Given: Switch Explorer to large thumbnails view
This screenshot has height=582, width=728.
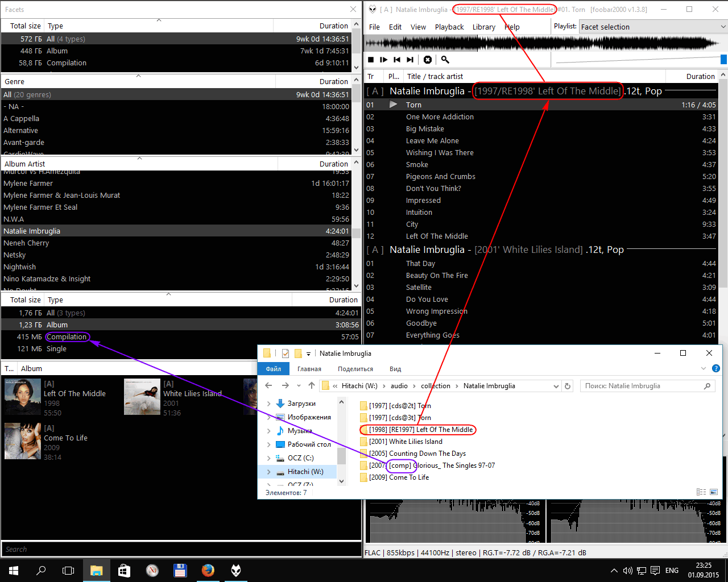Looking at the screenshot, I should click(x=714, y=492).
